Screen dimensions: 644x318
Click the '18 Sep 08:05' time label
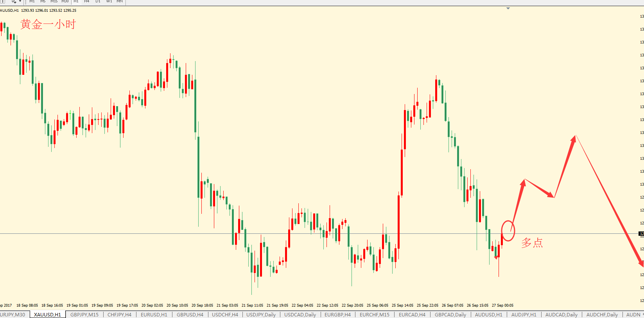coord(27,305)
